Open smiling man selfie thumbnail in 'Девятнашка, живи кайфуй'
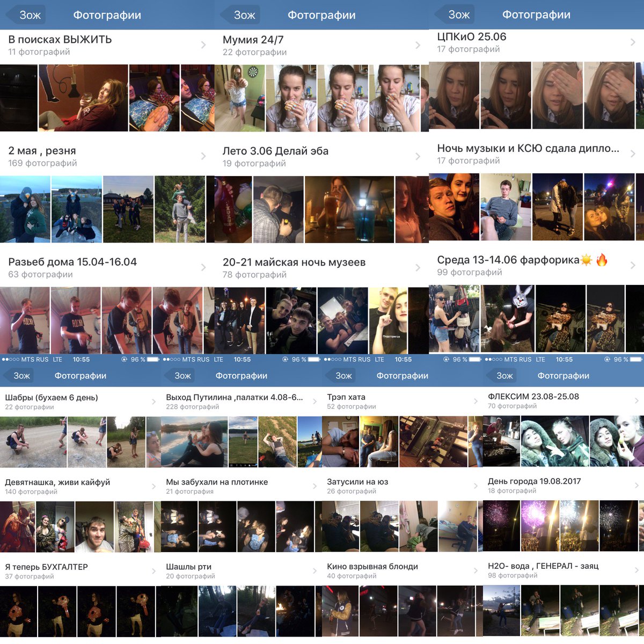Viewport: 644px width, 644px height. [94, 527]
